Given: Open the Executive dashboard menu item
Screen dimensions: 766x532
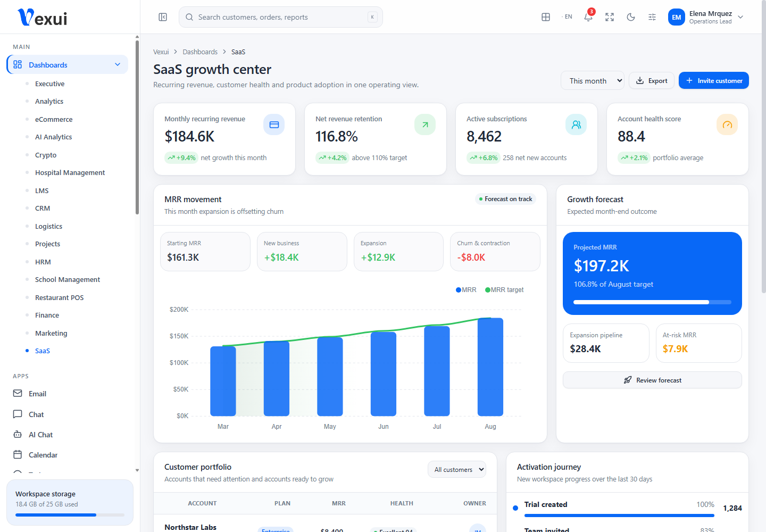Looking at the screenshot, I should (x=49, y=84).
